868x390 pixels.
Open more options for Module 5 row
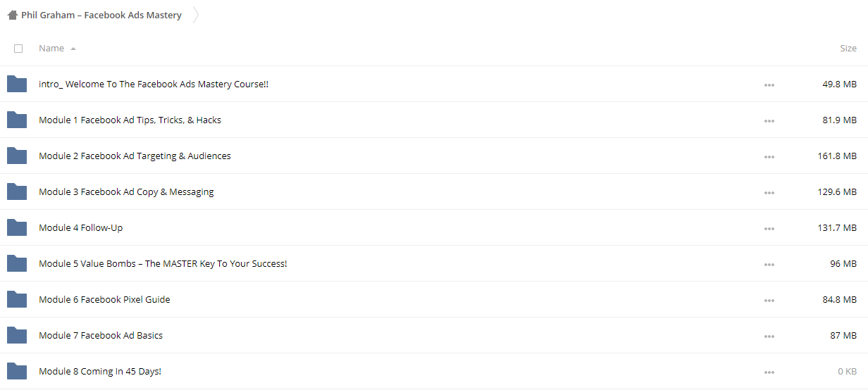[x=769, y=265]
